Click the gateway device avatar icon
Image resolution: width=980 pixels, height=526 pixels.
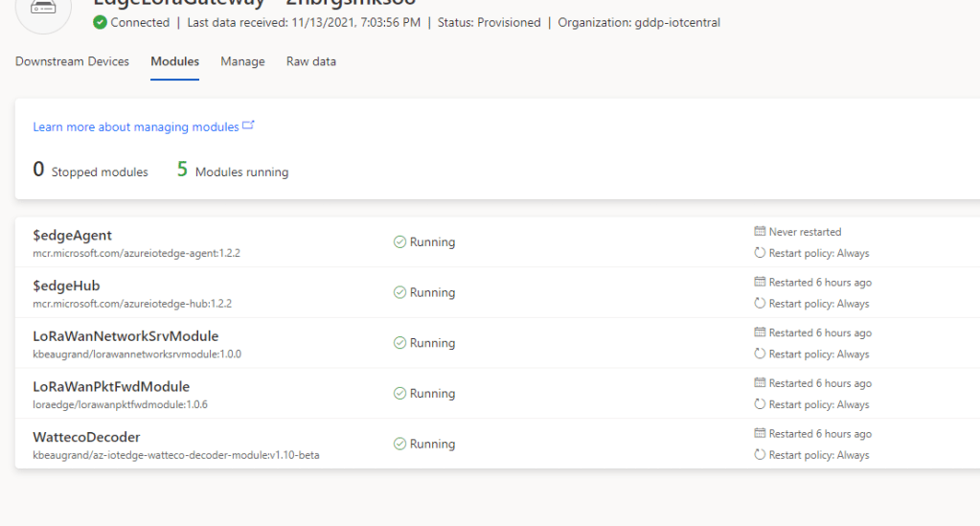coord(43,8)
